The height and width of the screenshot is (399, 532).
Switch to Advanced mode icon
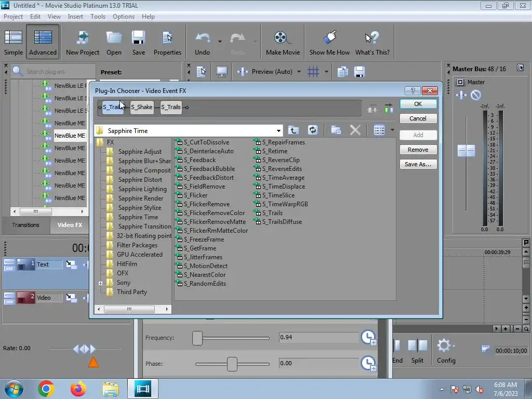coord(43,42)
